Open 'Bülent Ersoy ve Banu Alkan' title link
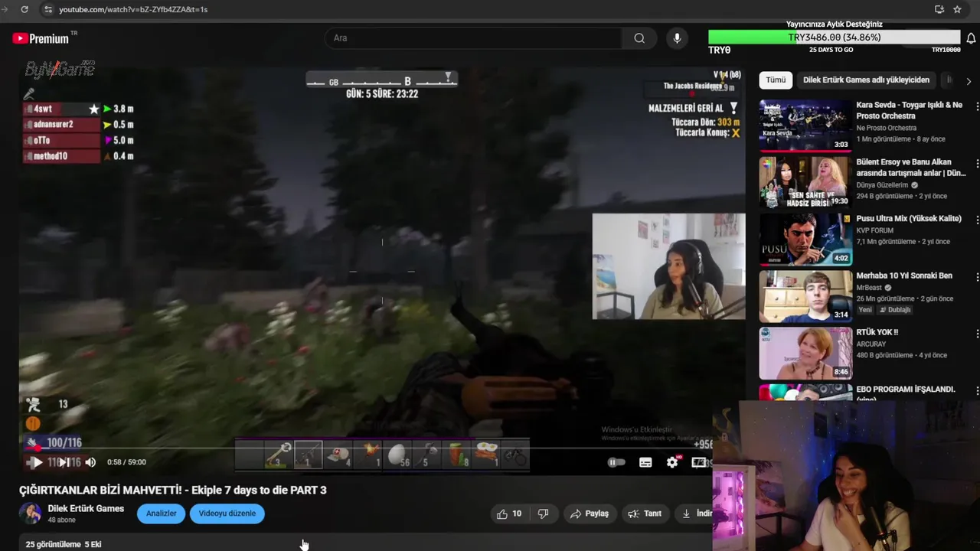The width and height of the screenshot is (980, 551). pos(911,168)
